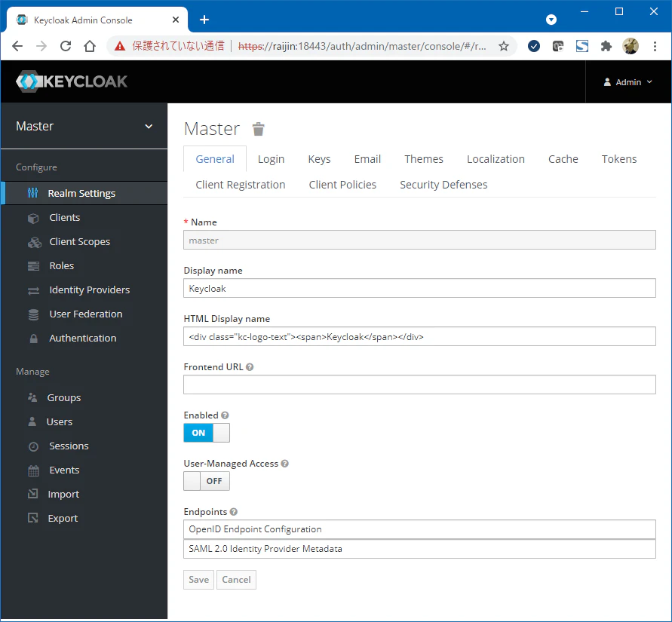Click the disabled Name field 'master'
The image size is (672, 622).
(x=419, y=240)
